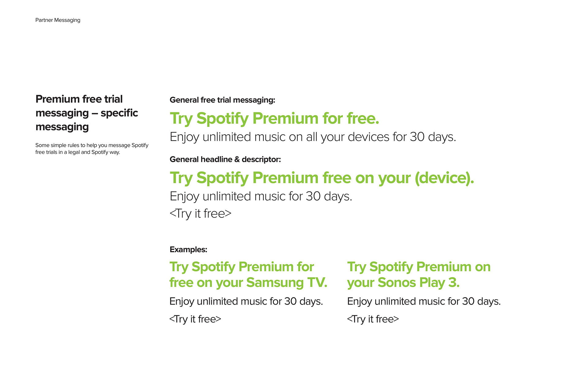The height and width of the screenshot is (380, 588).
Task: Select the Premium free trial messaging heading
Action: [87, 113]
